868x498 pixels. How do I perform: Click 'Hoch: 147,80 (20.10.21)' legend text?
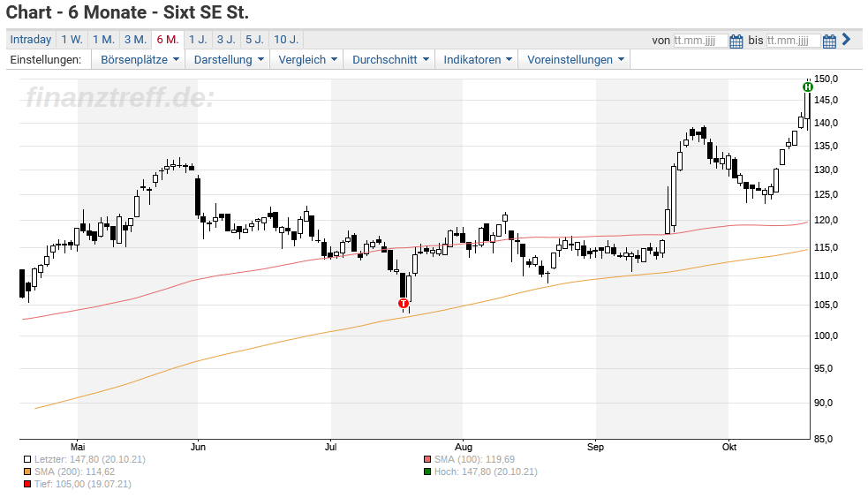click(486, 472)
